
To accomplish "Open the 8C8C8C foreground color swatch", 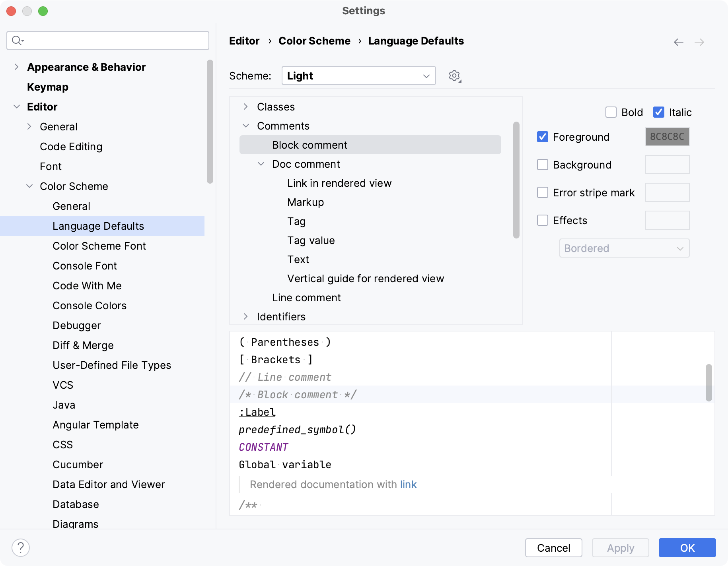I will click(667, 137).
